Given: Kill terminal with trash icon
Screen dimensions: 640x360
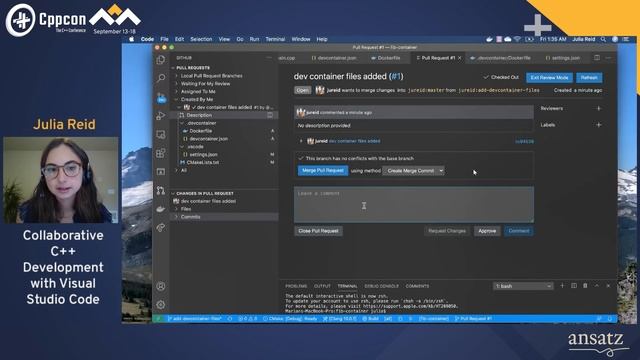Looking at the screenshot, I should pos(585,286).
